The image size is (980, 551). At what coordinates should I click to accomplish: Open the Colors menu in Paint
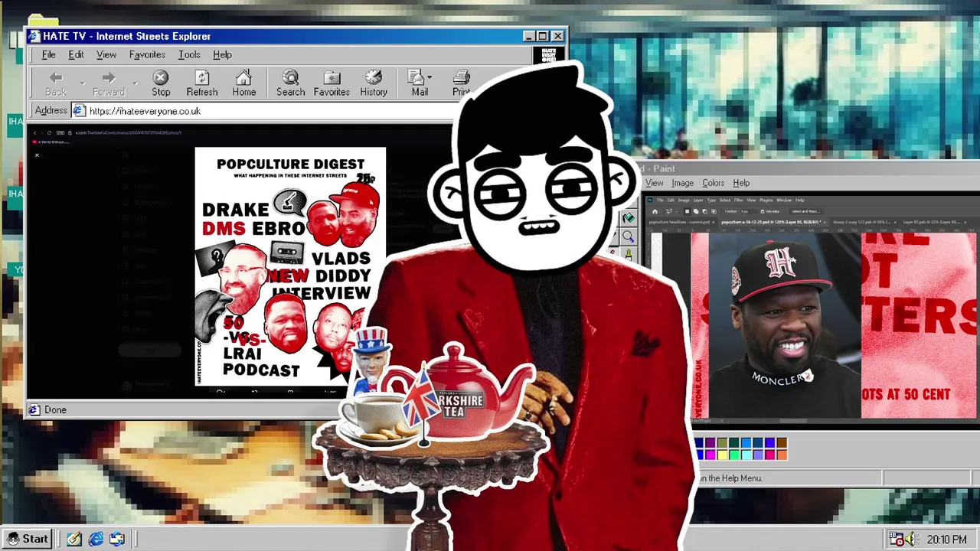(x=713, y=183)
